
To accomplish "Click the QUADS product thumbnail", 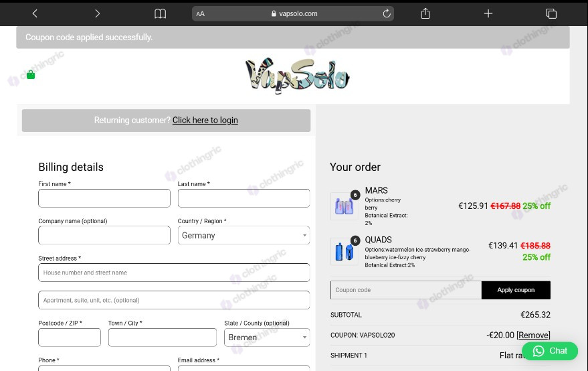I will 345,252.
